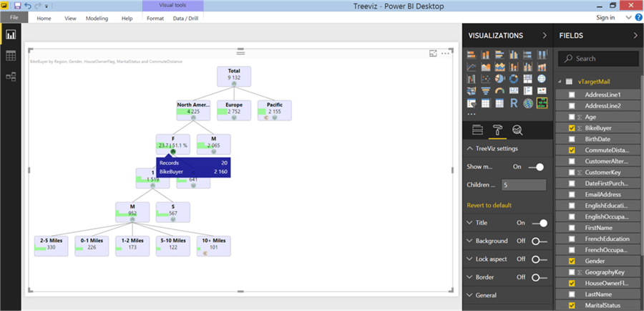Expand the Background section
The image size is (644, 311).
point(470,241)
